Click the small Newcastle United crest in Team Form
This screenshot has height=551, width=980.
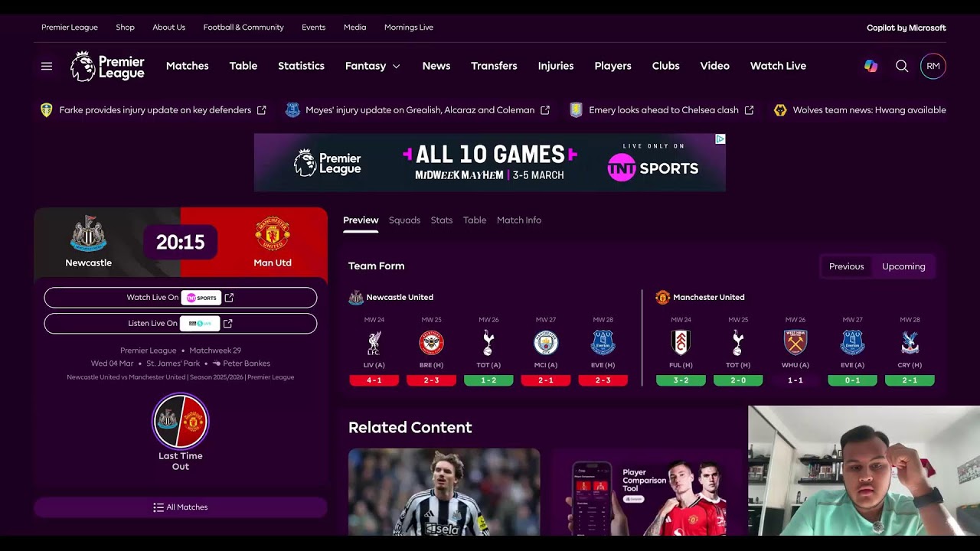(x=356, y=298)
